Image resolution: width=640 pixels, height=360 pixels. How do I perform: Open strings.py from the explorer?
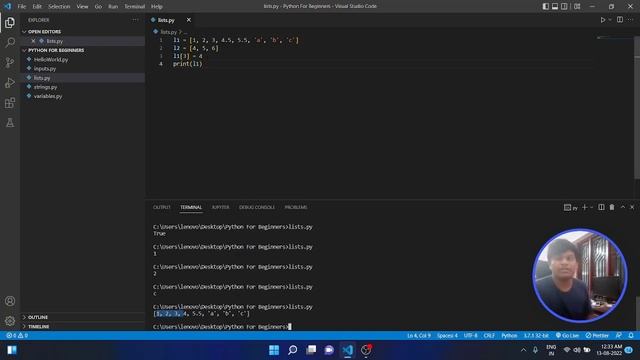click(45, 87)
